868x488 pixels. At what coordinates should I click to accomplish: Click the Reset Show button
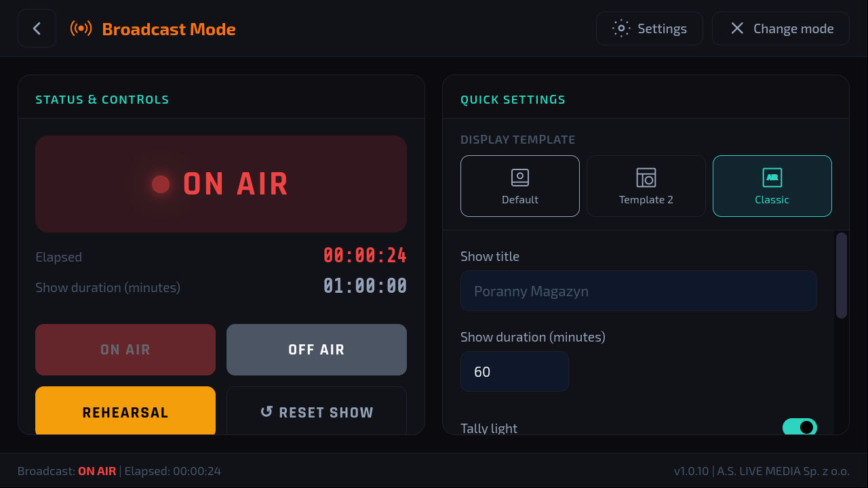[317, 411]
